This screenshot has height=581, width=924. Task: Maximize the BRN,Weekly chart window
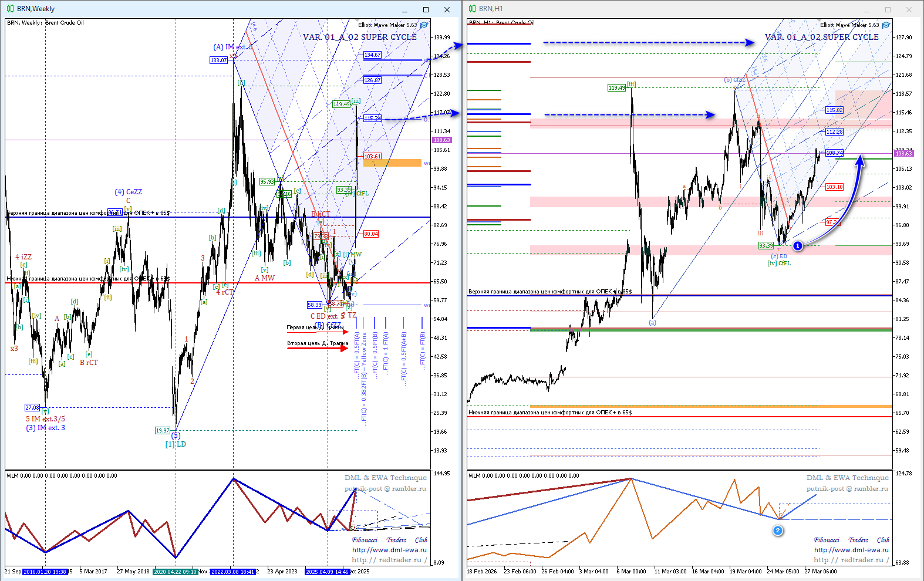pos(426,9)
